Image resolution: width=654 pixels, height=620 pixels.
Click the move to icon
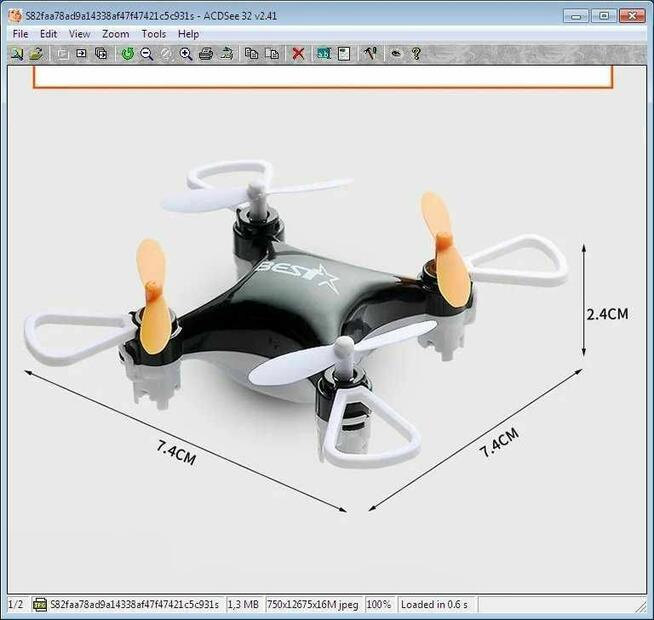[272, 54]
